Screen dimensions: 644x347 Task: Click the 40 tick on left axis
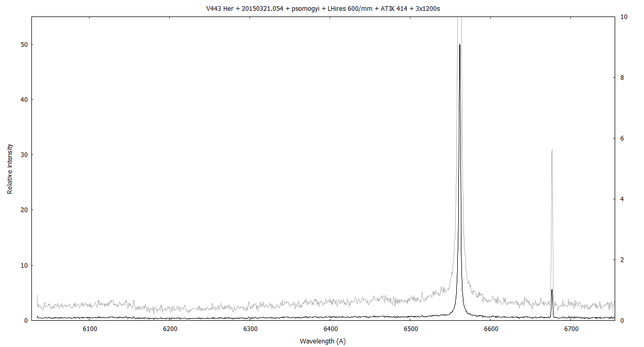[x=23, y=100]
